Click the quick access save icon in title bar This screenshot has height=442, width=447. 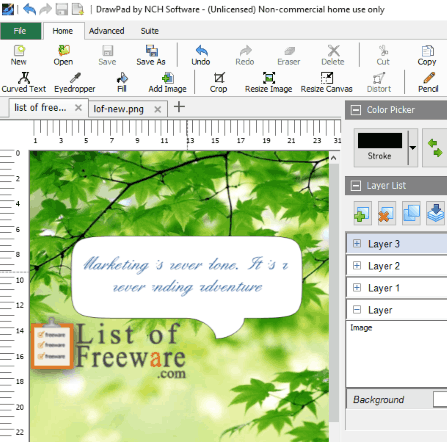tap(62, 9)
